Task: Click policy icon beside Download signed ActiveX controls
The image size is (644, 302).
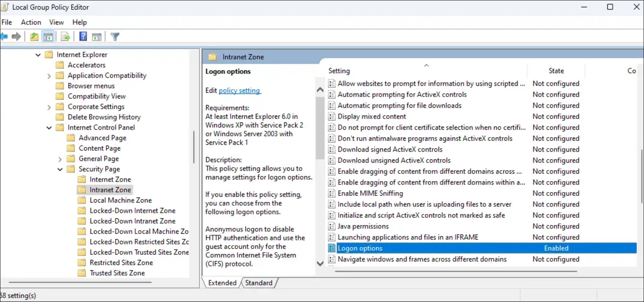Action: click(x=331, y=149)
